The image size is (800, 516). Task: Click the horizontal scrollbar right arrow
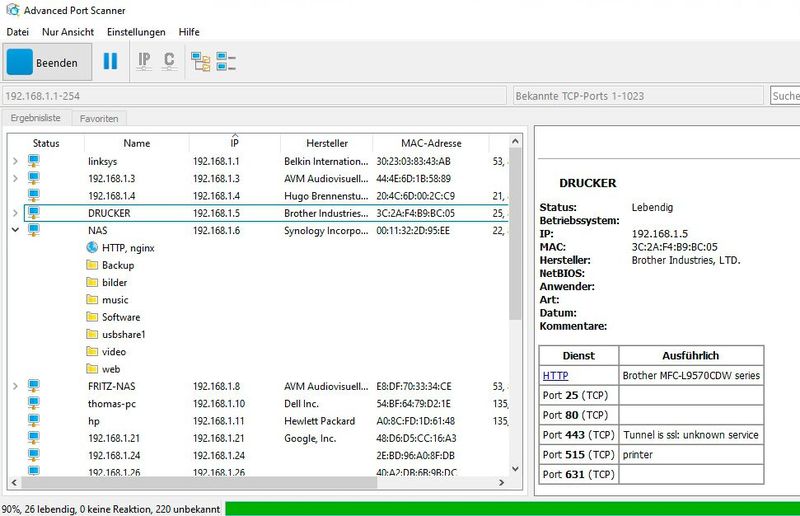(x=502, y=482)
